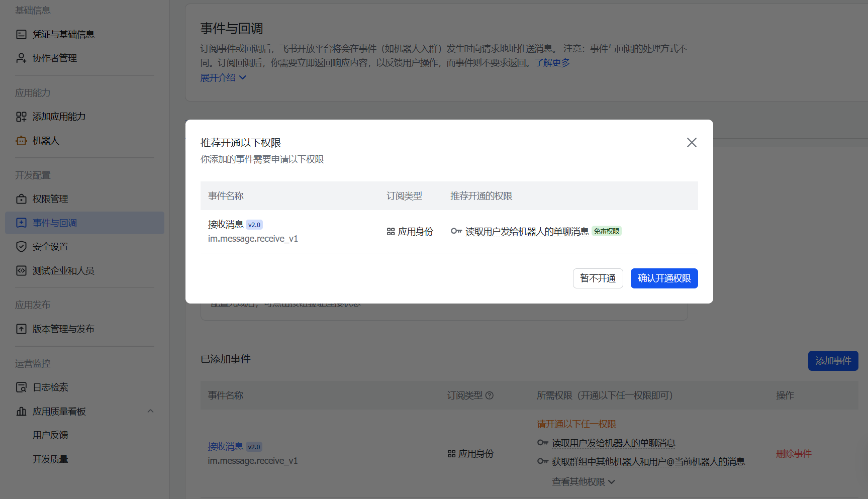Click 免审权限 green tag
The height and width of the screenshot is (499, 868).
coord(607,231)
